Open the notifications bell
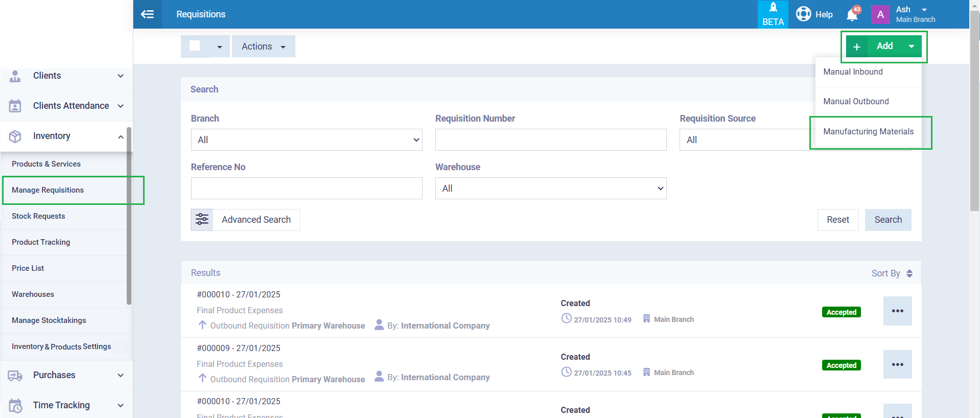The image size is (980, 418). 852,15
